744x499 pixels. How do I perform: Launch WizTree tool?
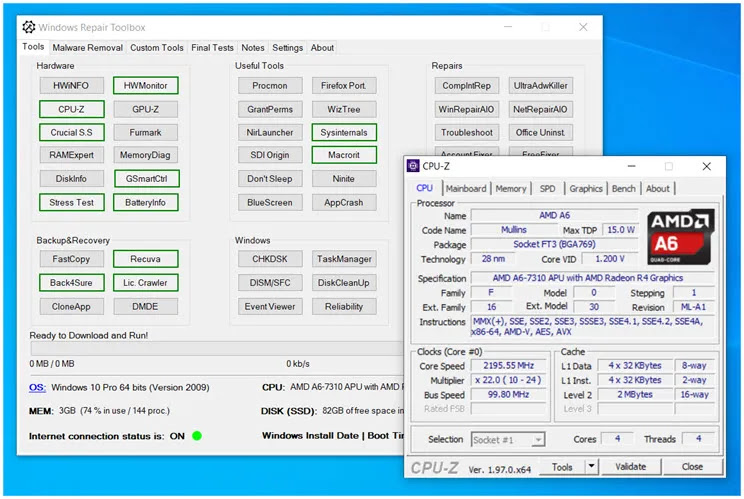click(344, 109)
